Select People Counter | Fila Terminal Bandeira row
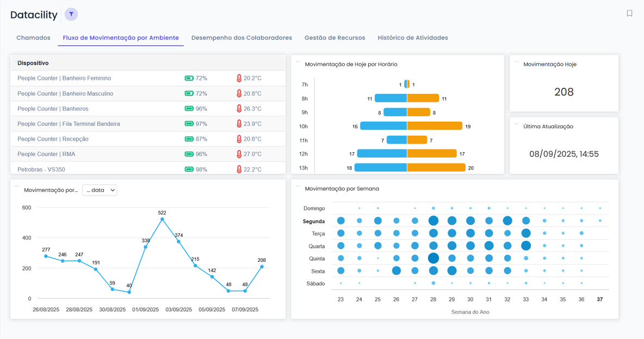Viewport: 644px width, 339px height. coord(69,124)
